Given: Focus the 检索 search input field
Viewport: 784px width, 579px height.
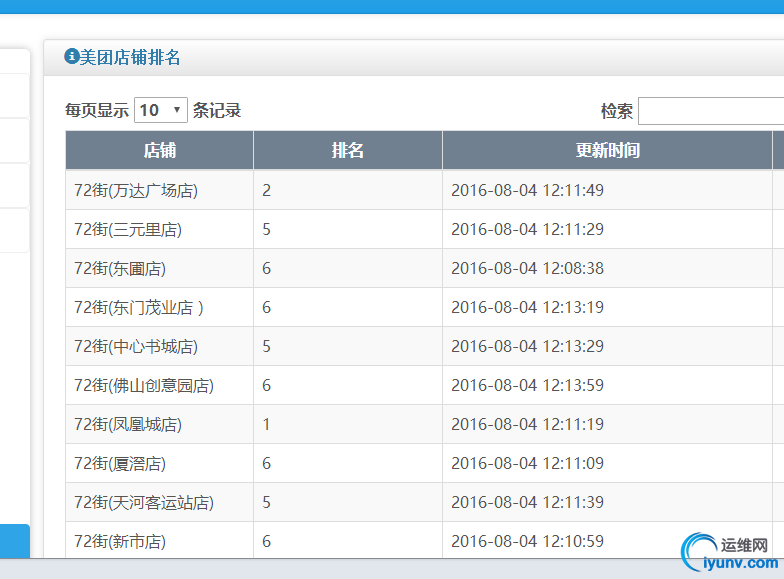Looking at the screenshot, I should click(711, 111).
